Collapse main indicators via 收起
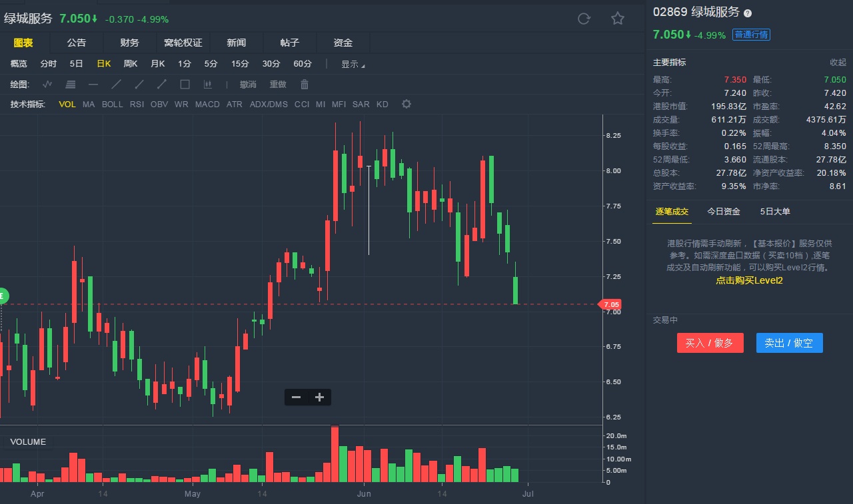The width and height of the screenshot is (853, 504). coord(838,63)
